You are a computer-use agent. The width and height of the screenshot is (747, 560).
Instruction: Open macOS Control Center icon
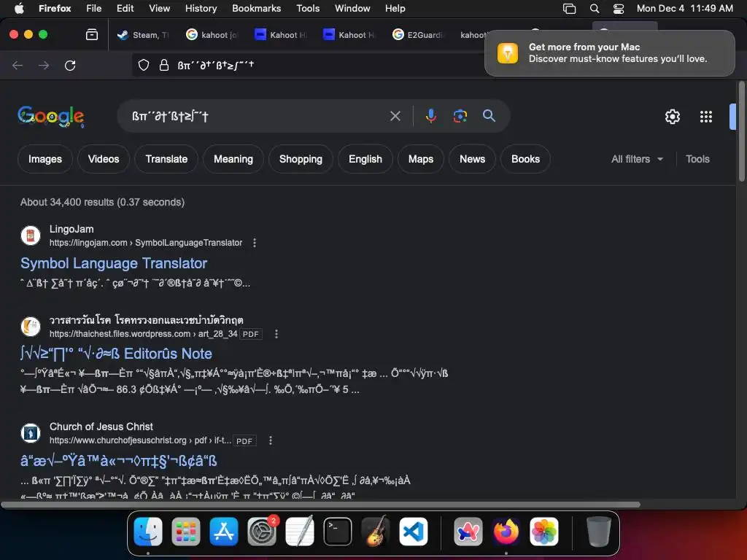(619, 9)
